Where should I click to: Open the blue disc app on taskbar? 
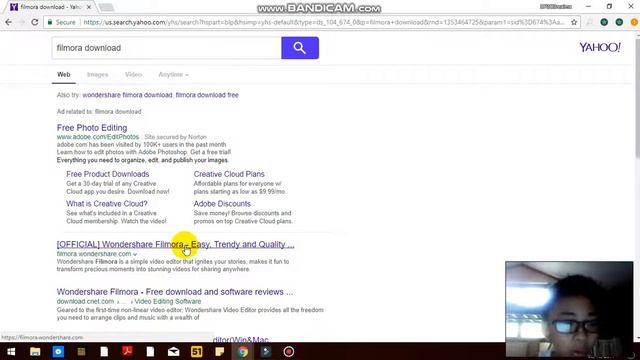[x=58, y=351]
